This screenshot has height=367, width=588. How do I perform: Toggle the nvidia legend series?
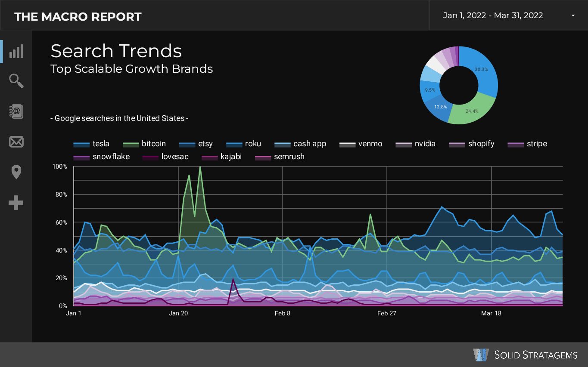click(x=416, y=144)
